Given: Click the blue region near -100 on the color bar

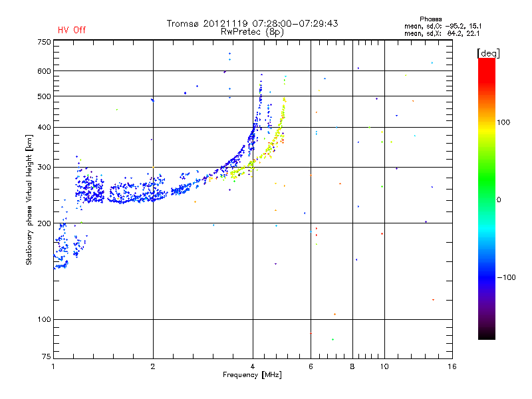Looking at the screenshot, I should (x=487, y=277).
